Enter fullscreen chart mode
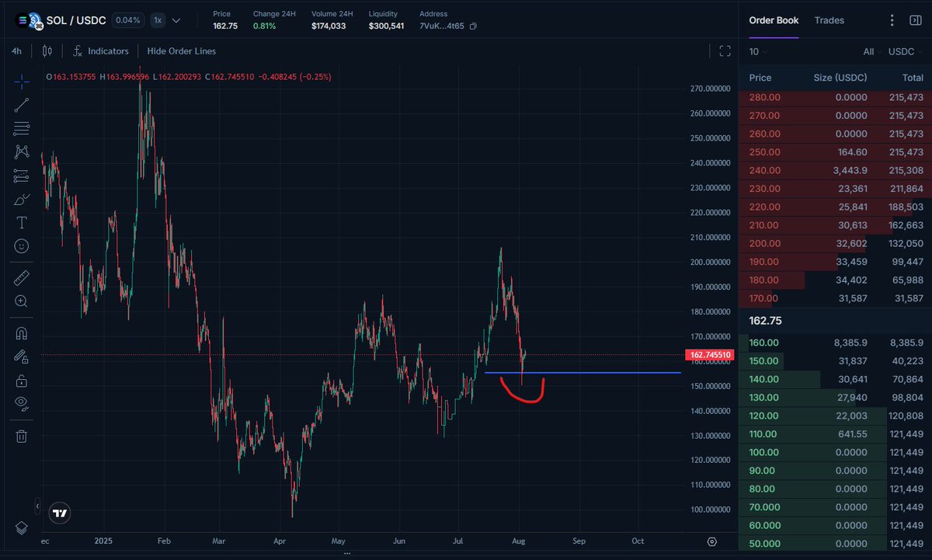This screenshot has height=560, width=932. 725,51
